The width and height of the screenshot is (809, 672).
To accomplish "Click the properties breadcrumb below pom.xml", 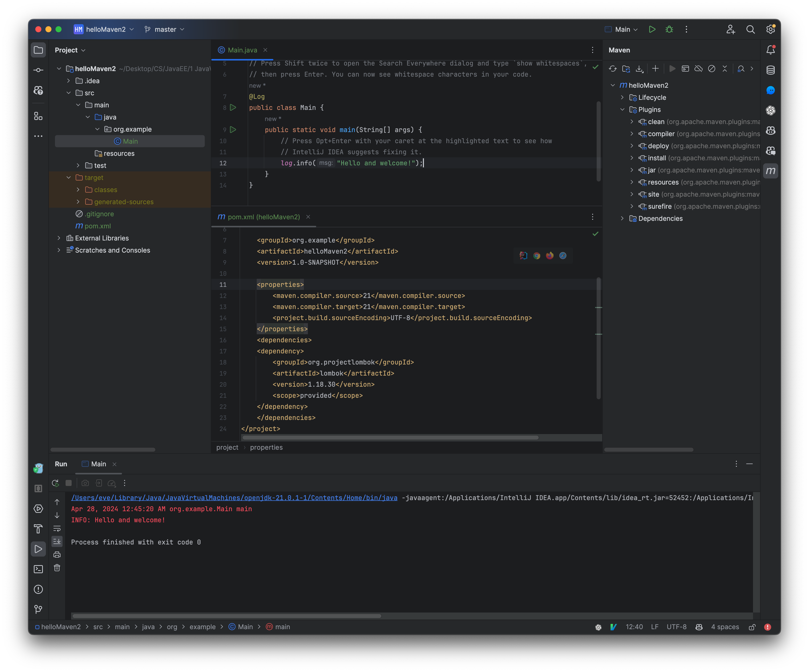I will coord(266,447).
